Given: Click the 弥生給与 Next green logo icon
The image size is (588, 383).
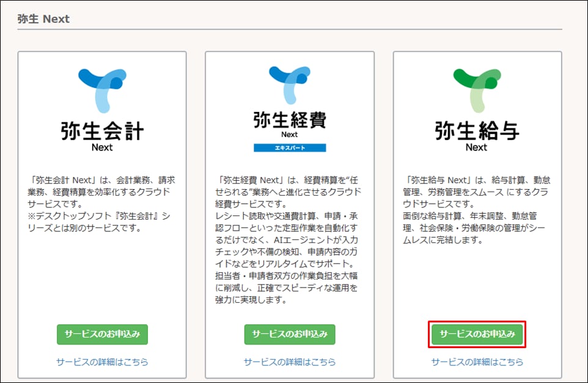Looking at the screenshot, I should [477, 91].
